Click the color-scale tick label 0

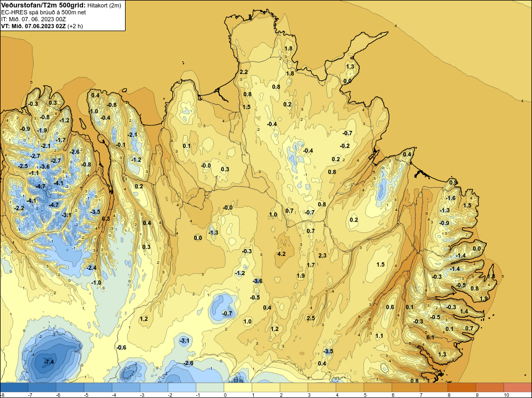[225, 395]
